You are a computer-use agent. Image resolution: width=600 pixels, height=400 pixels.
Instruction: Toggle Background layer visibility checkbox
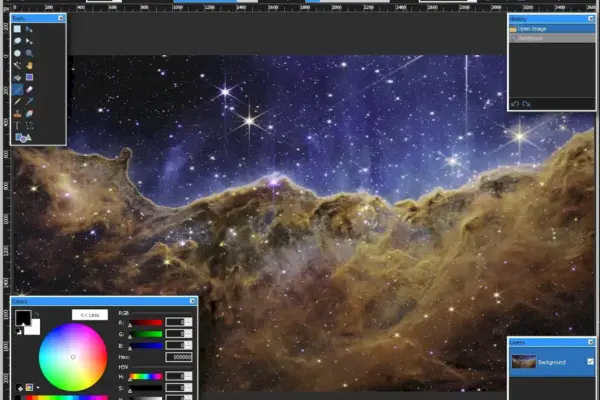(590, 361)
